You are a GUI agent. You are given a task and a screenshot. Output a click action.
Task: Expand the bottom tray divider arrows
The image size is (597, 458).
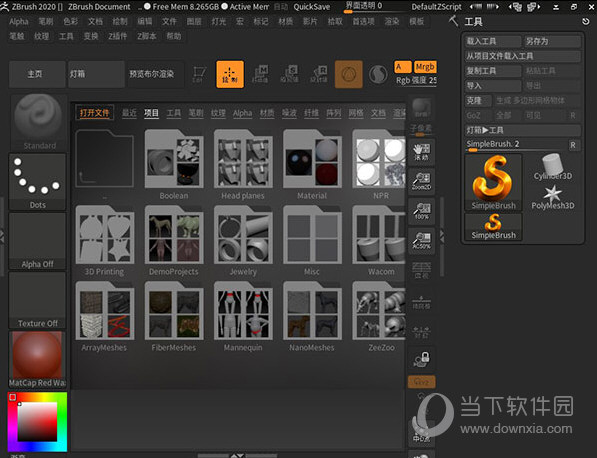238,456
